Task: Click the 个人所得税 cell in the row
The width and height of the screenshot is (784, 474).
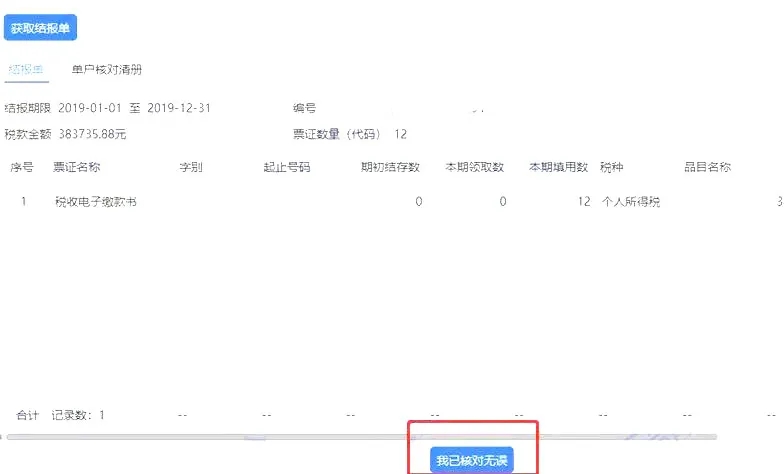Action: coord(630,202)
